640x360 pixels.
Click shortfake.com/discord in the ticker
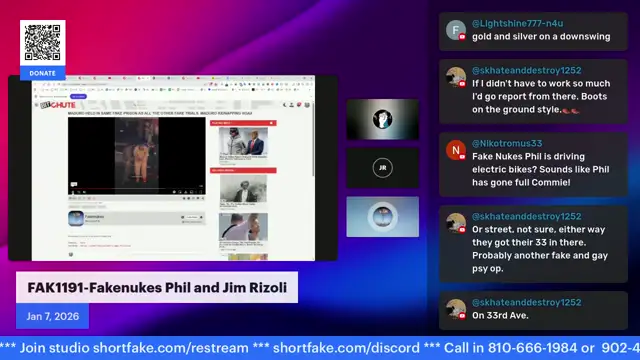(346, 348)
